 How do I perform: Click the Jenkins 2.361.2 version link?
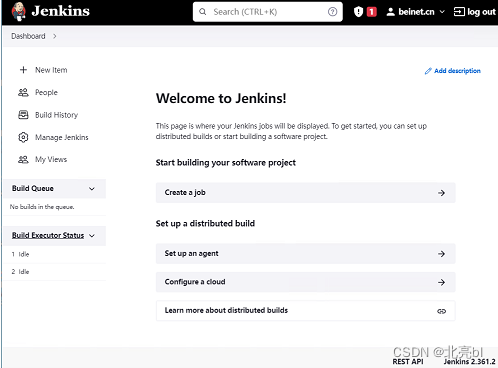tap(470, 362)
